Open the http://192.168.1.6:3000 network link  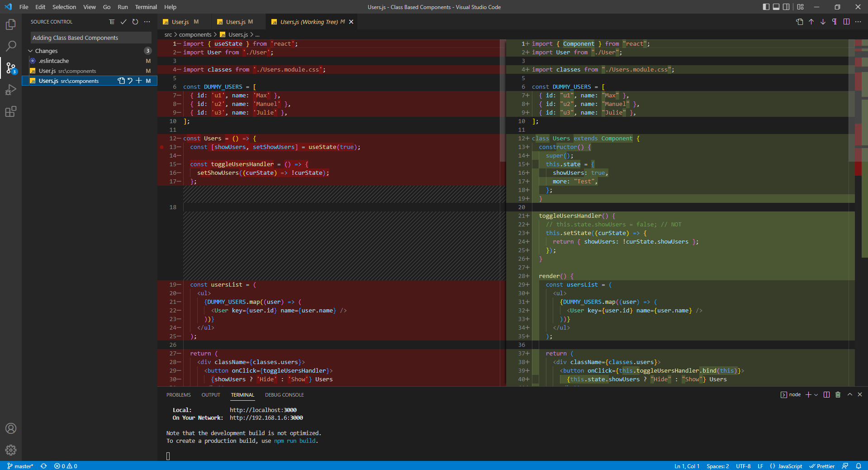pyautogui.click(x=266, y=418)
